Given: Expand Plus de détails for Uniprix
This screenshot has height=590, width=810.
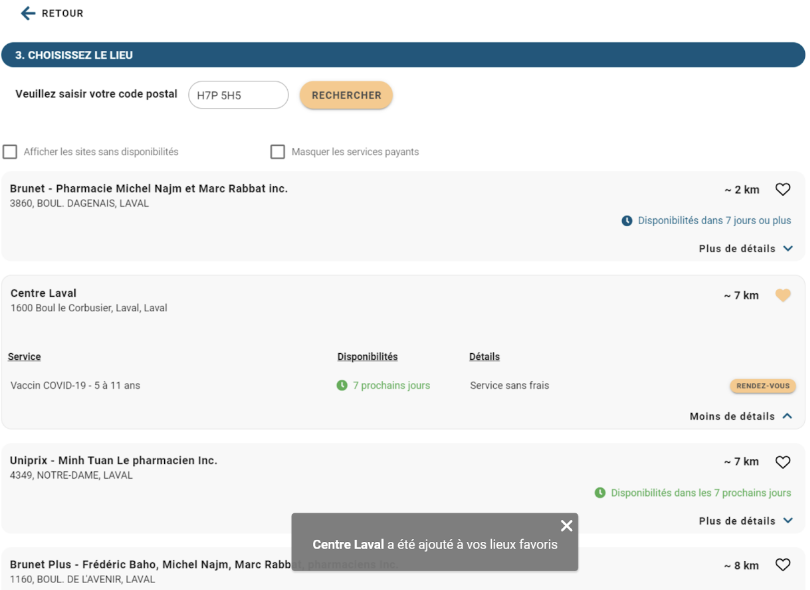Looking at the screenshot, I should 745,521.
